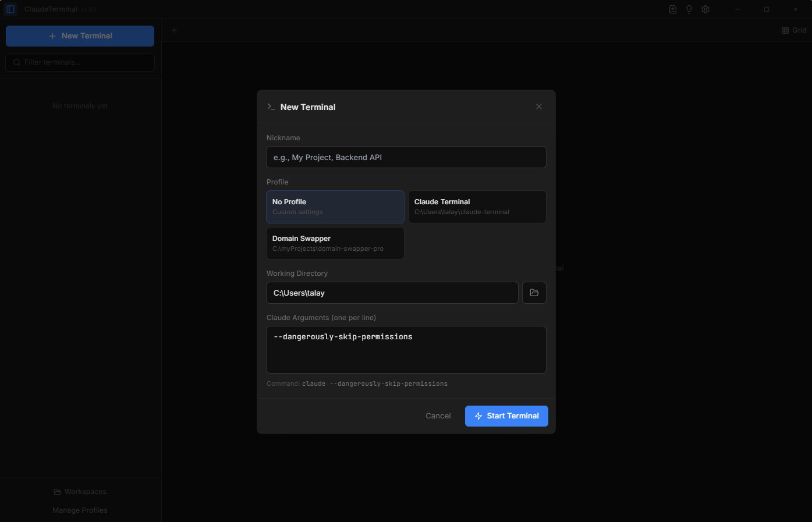The height and width of the screenshot is (522, 812).
Task: Browse for folder using the folder icon button
Action: [534, 293]
